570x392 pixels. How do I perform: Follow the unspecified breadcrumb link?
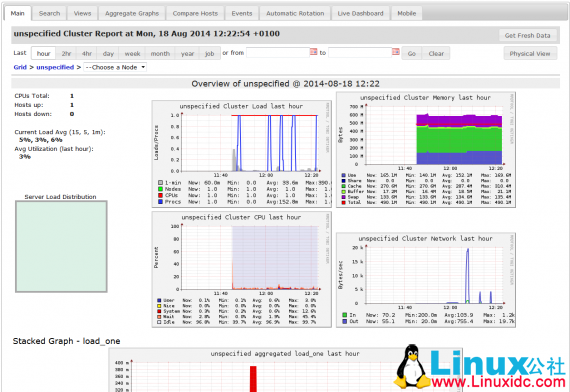click(x=55, y=67)
